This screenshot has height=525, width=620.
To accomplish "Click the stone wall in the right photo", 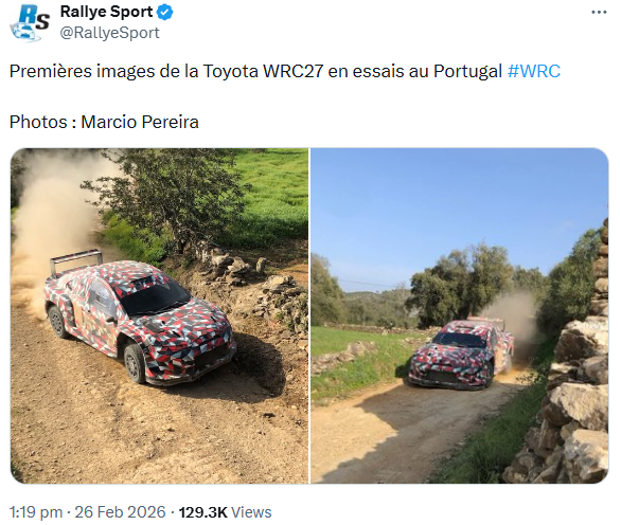I will pyautogui.click(x=575, y=400).
